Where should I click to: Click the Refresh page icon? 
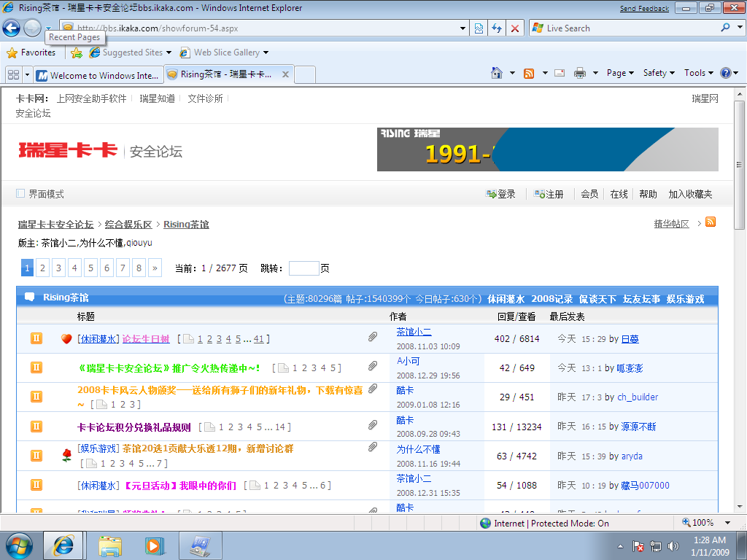497,28
